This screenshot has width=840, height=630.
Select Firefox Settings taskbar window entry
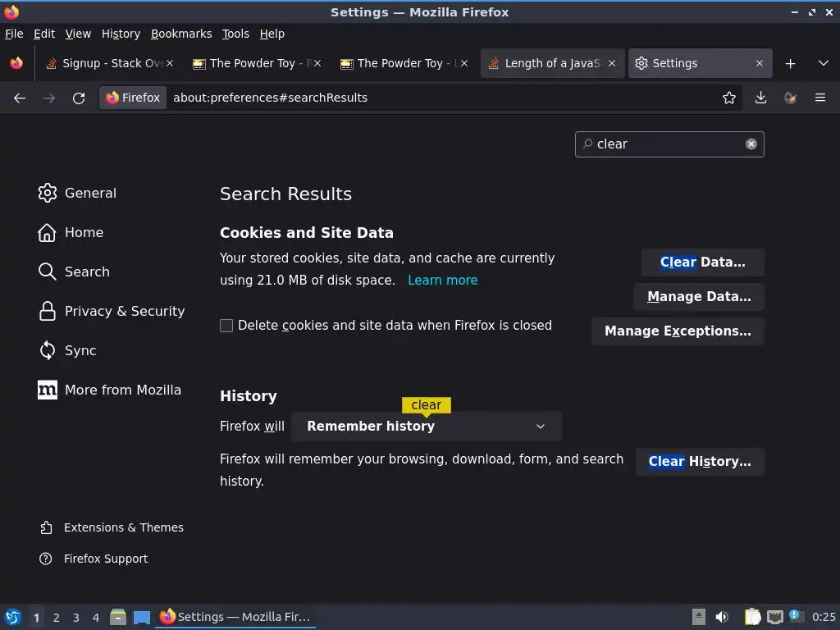(x=235, y=617)
